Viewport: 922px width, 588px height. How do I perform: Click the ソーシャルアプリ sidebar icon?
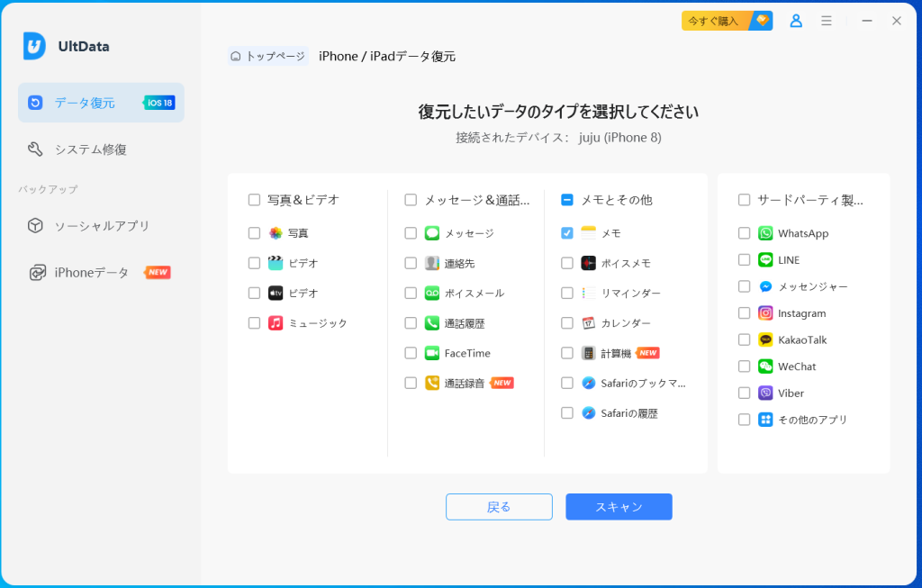34,226
